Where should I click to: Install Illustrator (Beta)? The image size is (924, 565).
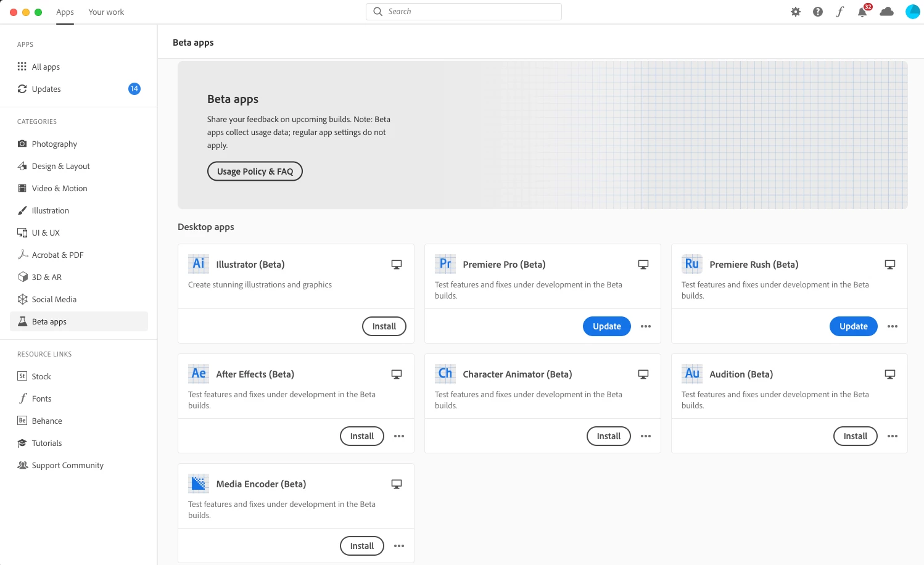(384, 326)
